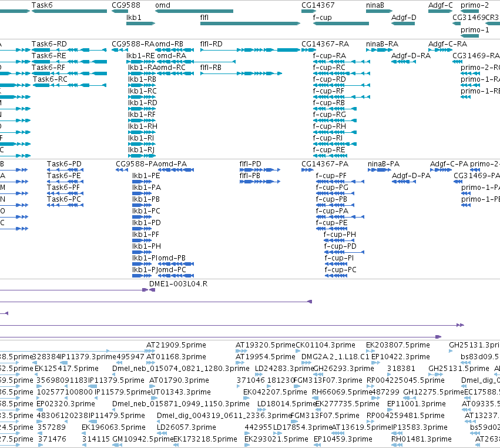
Task: Open the EK203807.5prime EST label
Action: coord(398,345)
